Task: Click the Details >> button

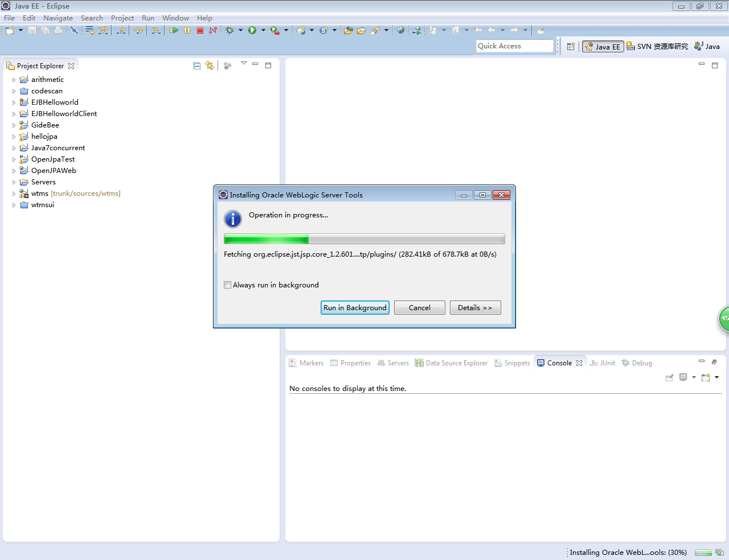Action: click(x=476, y=308)
